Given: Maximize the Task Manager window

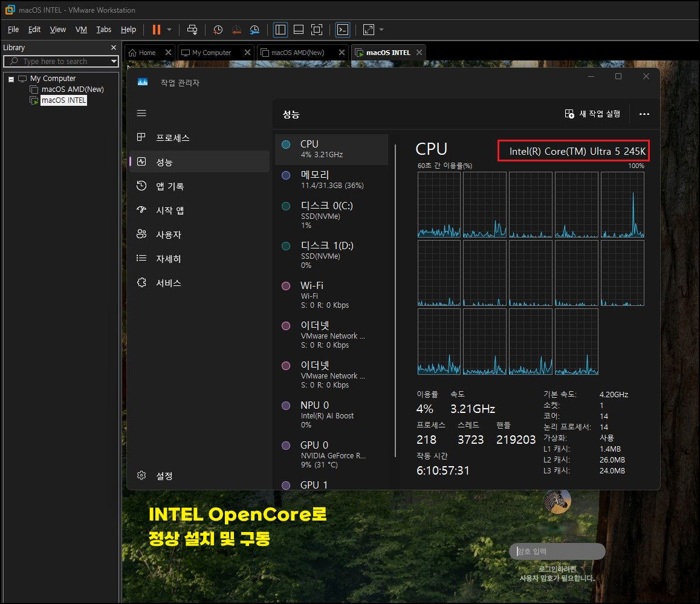Looking at the screenshot, I should coord(618,76).
